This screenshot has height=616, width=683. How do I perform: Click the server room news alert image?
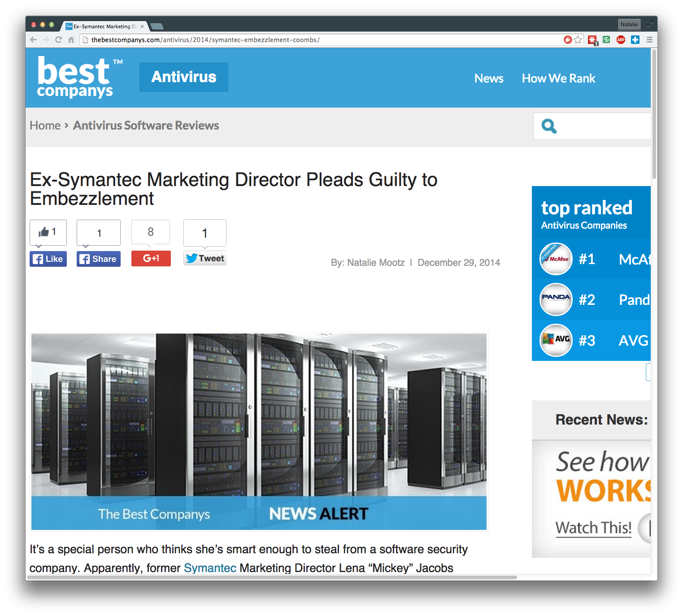click(x=259, y=431)
